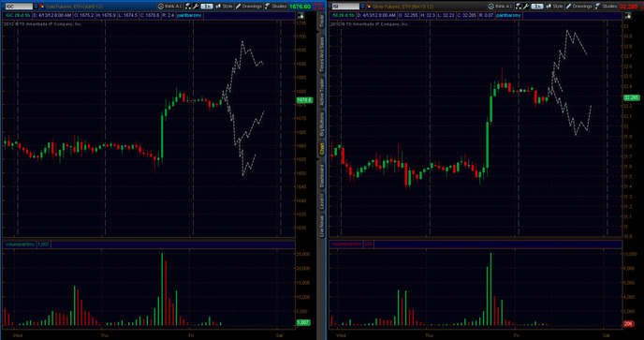Expand the /SI symbol dropdown arrow
Viewport: 644px width, 340px height.
[x=363, y=7]
